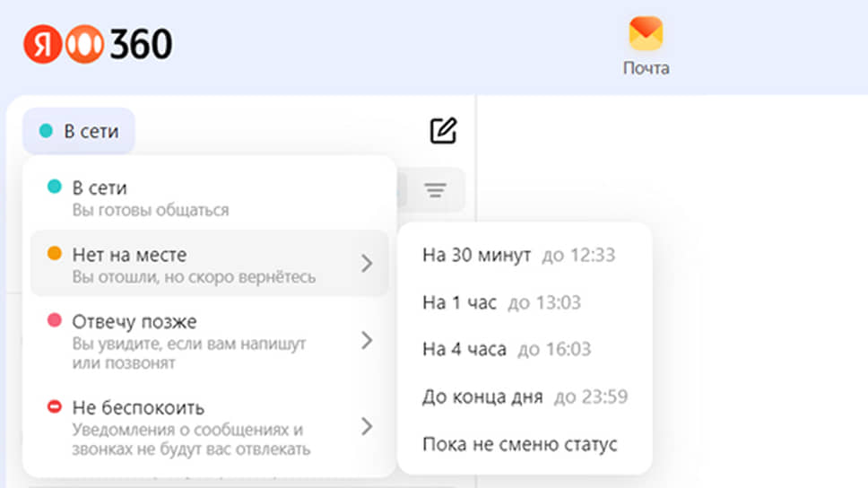The height and width of the screenshot is (488, 868).
Task: Click the red Do Not Disturb icon
Action: [54, 407]
